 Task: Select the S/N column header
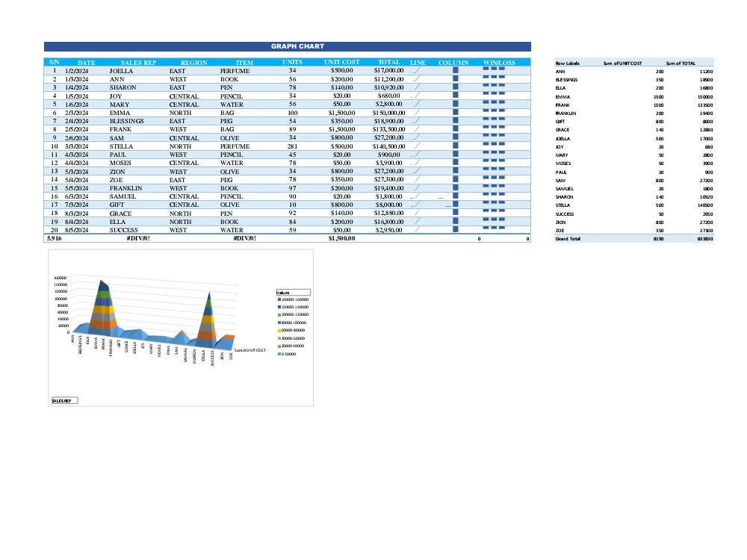[54, 63]
